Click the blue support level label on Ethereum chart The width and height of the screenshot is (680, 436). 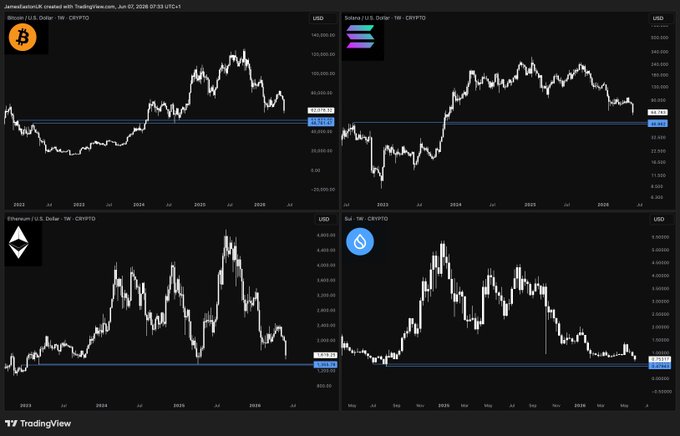click(325, 365)
